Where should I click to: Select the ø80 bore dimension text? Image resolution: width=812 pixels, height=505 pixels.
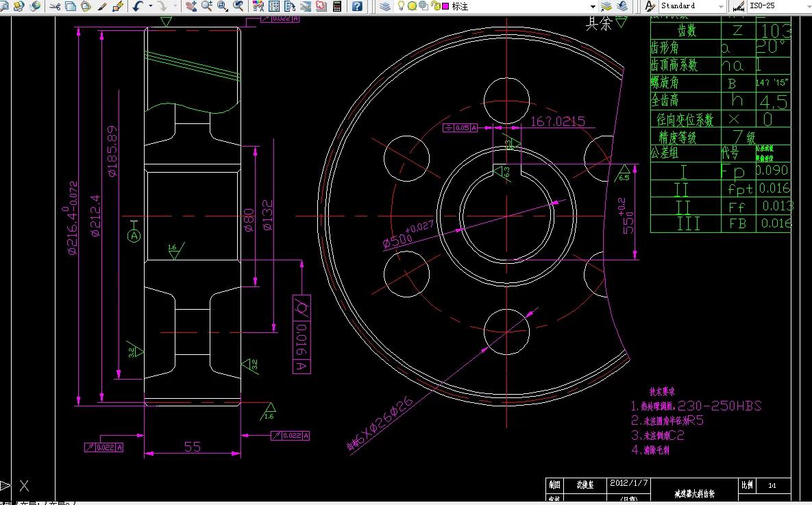tap(249, 220)
